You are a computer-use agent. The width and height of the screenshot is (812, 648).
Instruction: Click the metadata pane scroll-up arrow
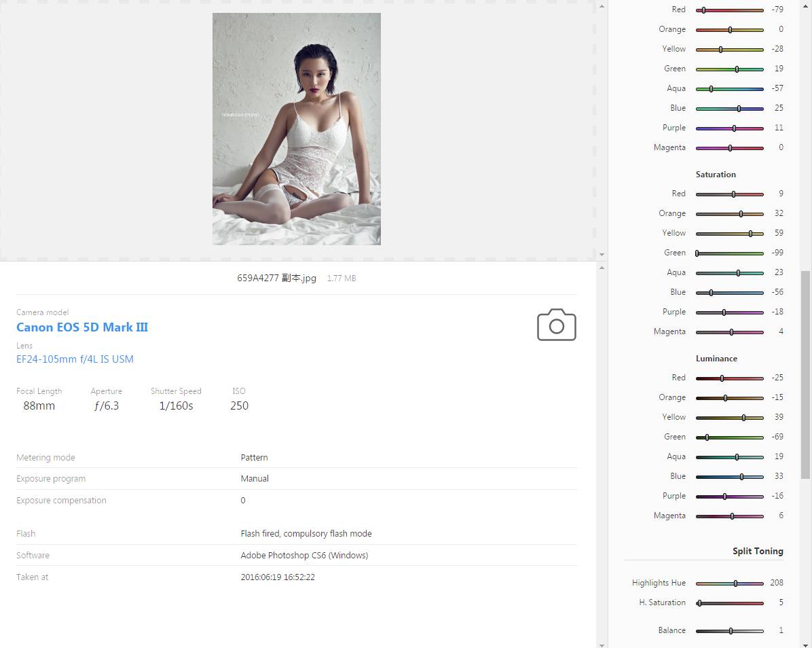pyautogui.click(x=602, y=268)
